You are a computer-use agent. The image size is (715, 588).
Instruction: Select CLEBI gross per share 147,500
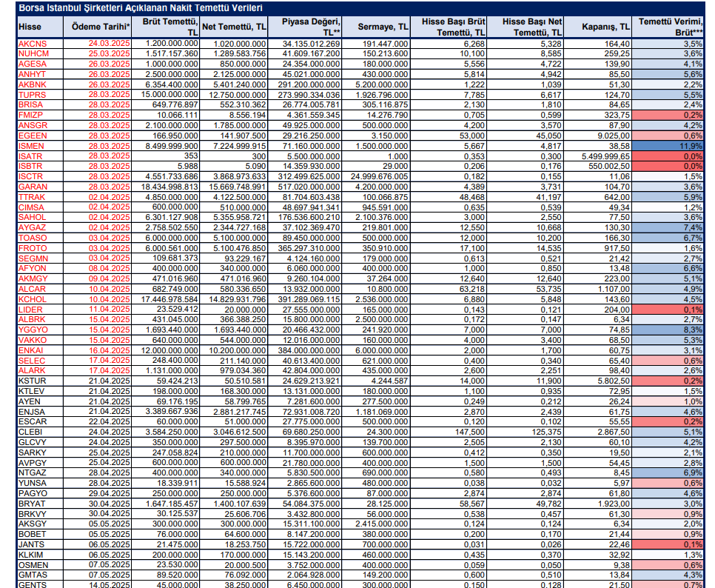point(470,432)
